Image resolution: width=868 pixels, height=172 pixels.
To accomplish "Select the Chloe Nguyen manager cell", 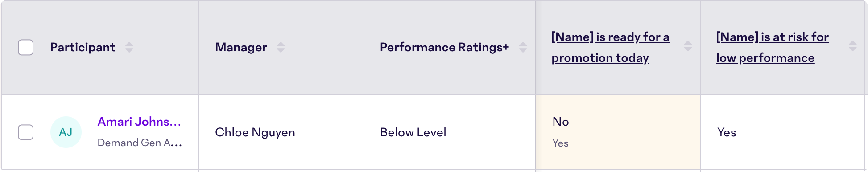I will point(281,132).
